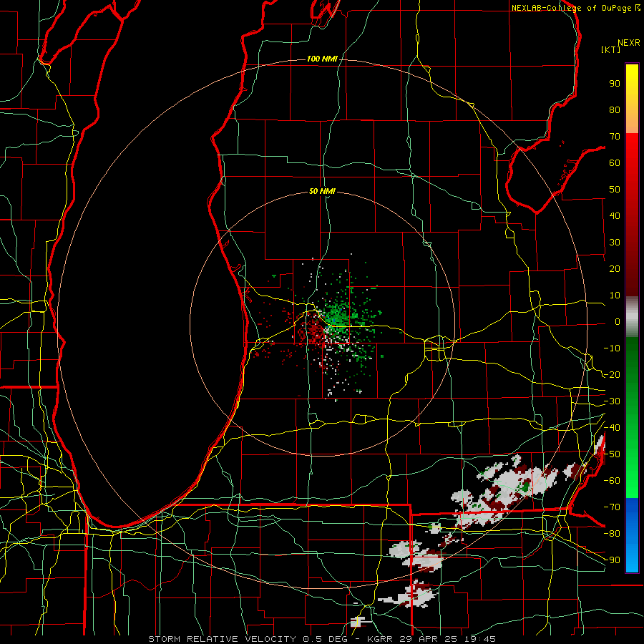
Task: Click the 30 value on the velocity scale
Action: point(615,243)
